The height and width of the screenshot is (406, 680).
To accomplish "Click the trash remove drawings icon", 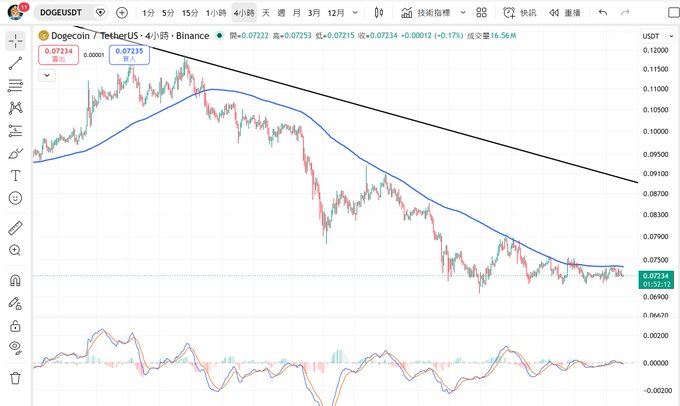I will click(x=16, y=378).
